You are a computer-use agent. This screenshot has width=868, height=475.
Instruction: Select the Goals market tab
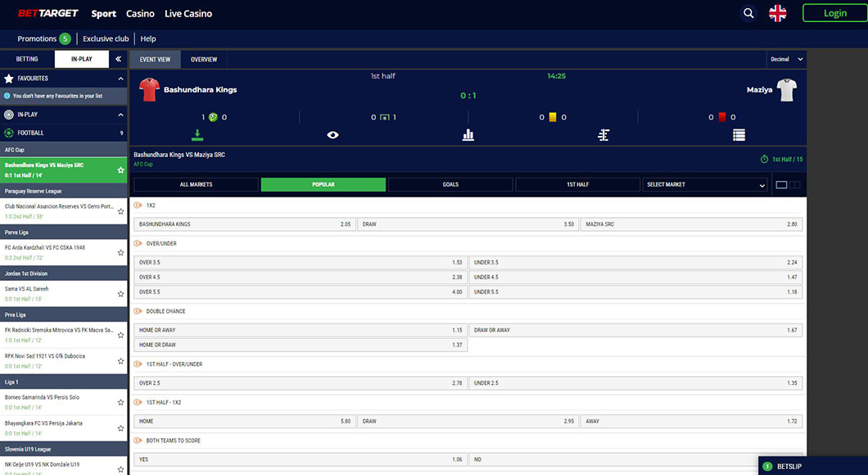tap(450, 185)
